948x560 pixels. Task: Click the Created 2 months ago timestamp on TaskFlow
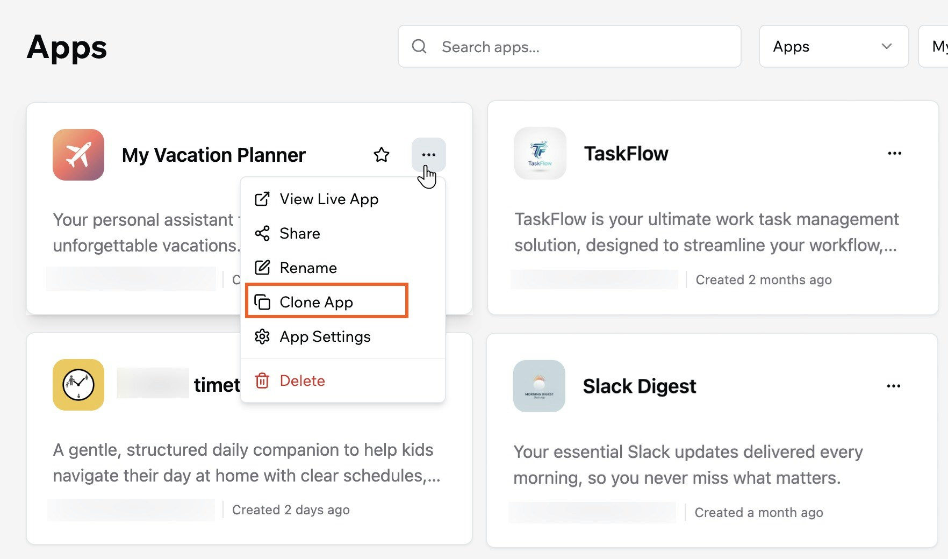pos(764,279)
